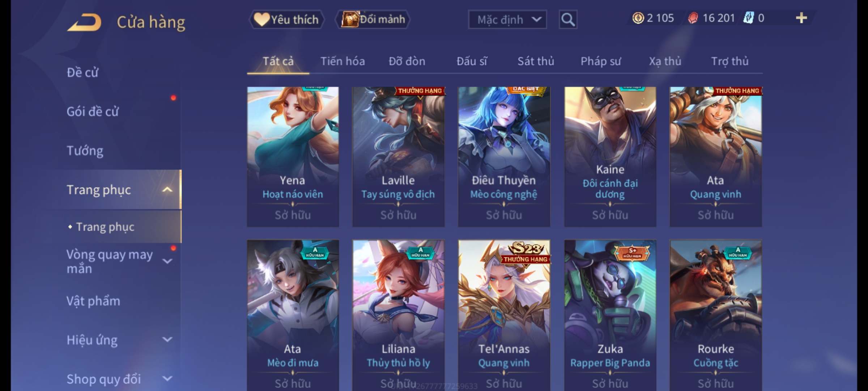Open Tướng in the sidebar
This screenshot has height=391, width=868.
[x=85, y=151]
